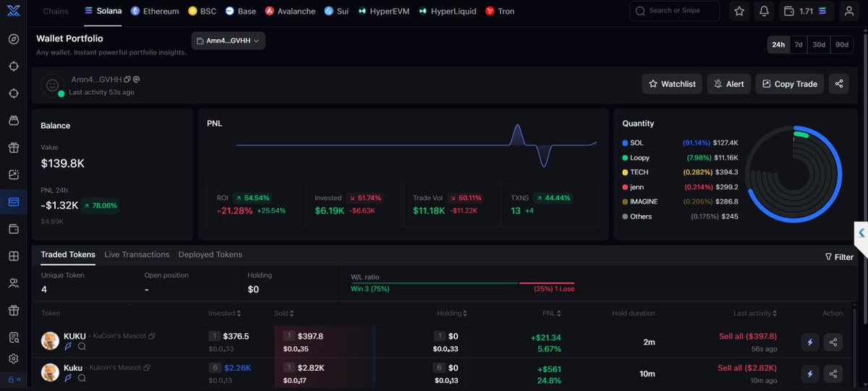
Task: Sort table by Sold column
Action: [x=284, y=314]
